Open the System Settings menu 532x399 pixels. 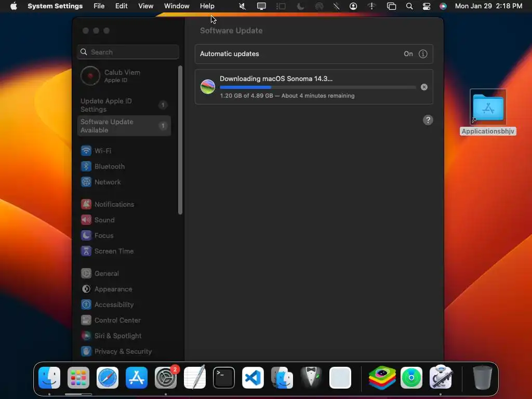coord(55,6)
